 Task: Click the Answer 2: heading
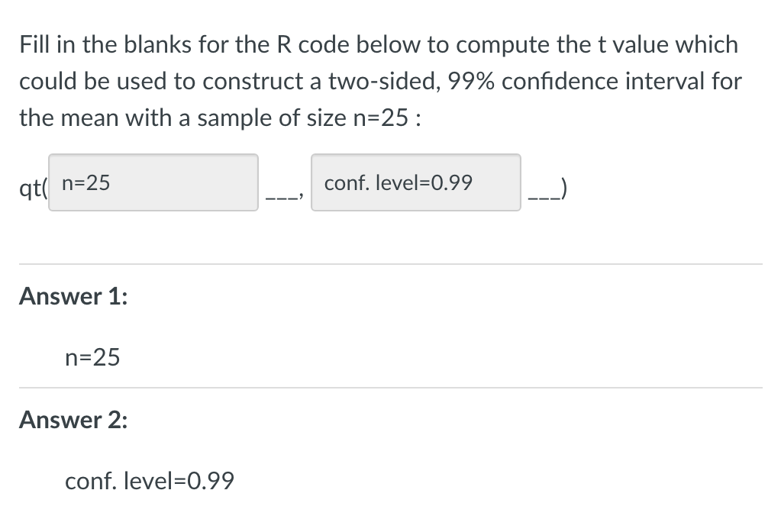click(x=72, y=421)
